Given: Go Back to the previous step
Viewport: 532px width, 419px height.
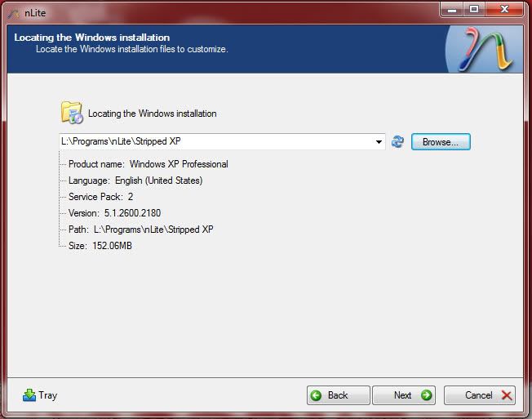Looking at the screenshot, I should (x=338, y=395).
